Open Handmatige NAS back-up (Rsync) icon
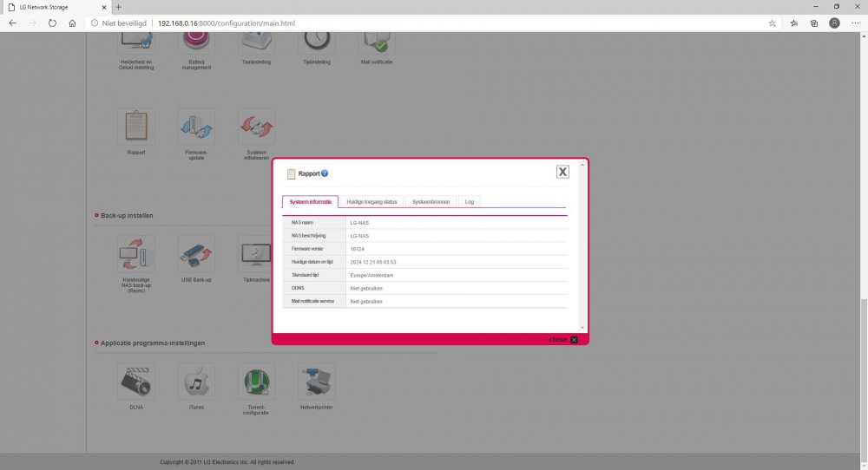The image size is (868, 470). point(136,254)
